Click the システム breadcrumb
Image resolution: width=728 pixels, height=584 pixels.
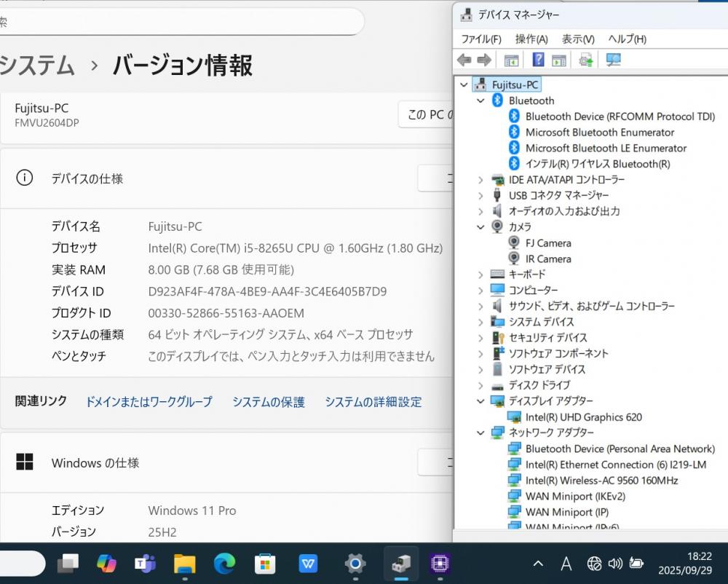pos(36,66)
